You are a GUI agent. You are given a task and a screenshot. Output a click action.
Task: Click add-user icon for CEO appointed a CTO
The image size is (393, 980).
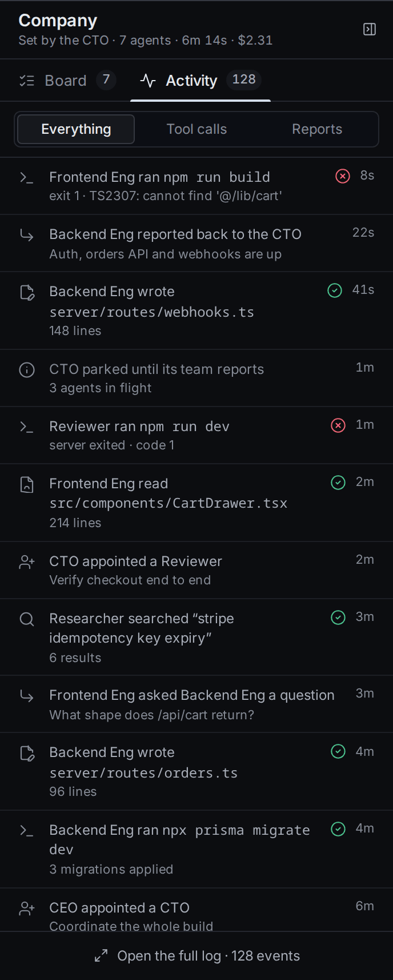tap(27, 909)
